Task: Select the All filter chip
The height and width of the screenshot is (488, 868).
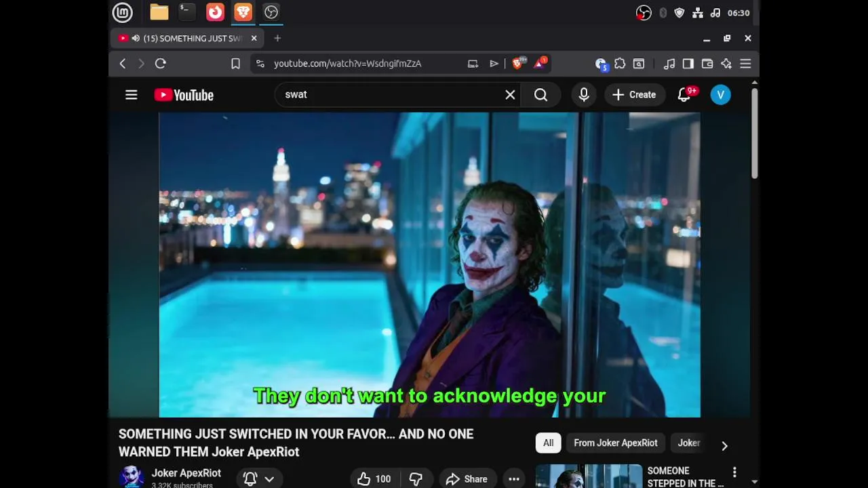Action: pos(548,443)
